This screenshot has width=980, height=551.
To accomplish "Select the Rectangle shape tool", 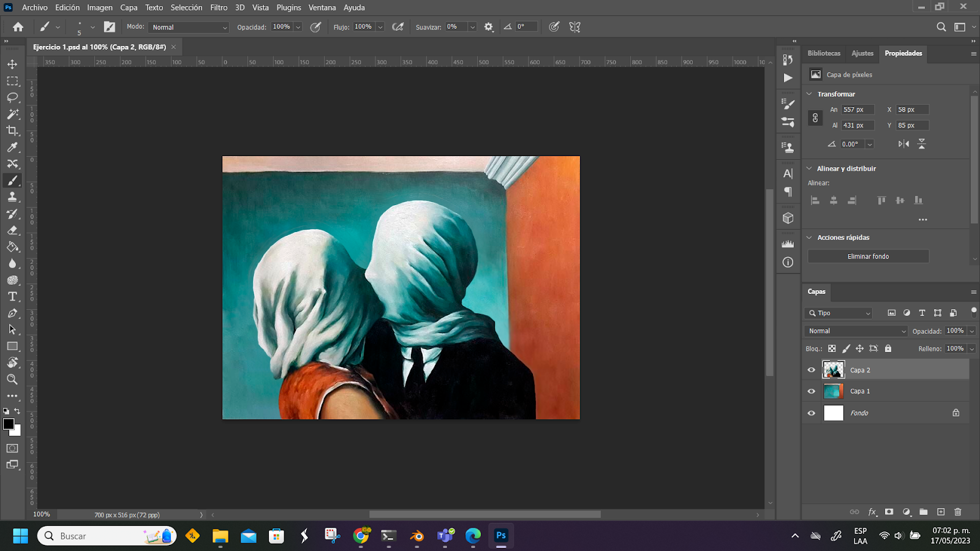I will [x=12, y=346].
